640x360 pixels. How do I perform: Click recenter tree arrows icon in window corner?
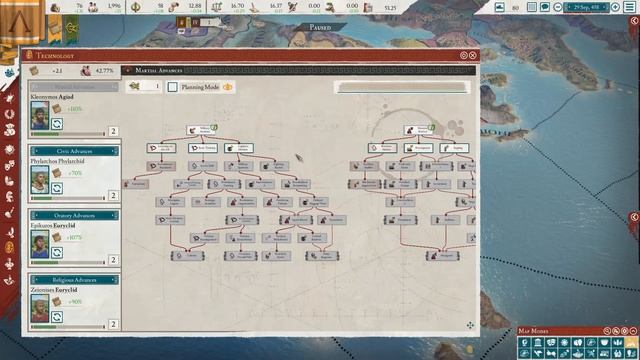point(470,325)
